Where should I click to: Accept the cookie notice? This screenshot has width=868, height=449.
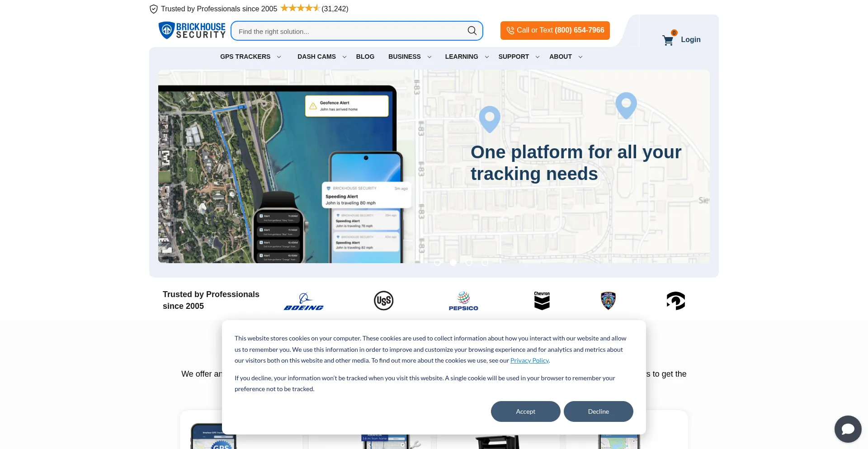tap(526, 411)
